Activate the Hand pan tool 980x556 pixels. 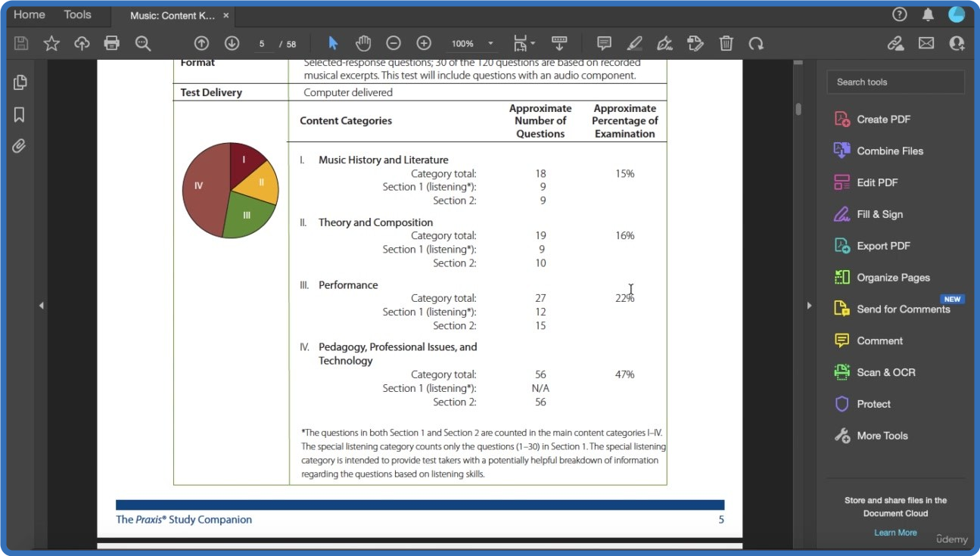363,43
